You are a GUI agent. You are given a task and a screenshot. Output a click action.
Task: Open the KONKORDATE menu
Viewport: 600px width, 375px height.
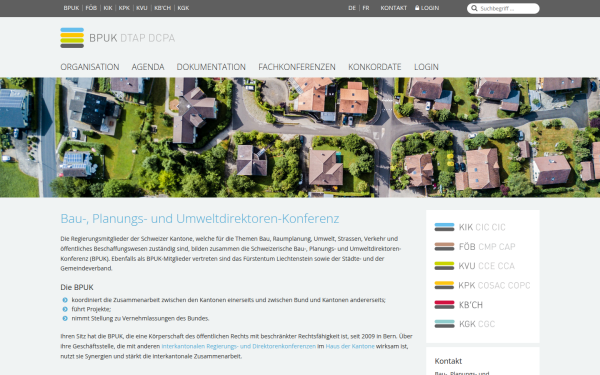click(x=375, y=67)
